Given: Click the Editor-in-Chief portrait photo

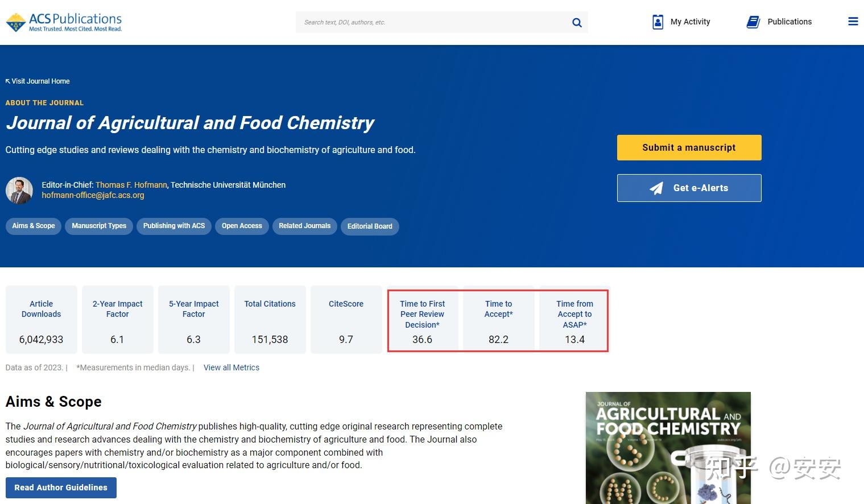Looking at the screenshot, I should 19,191.
